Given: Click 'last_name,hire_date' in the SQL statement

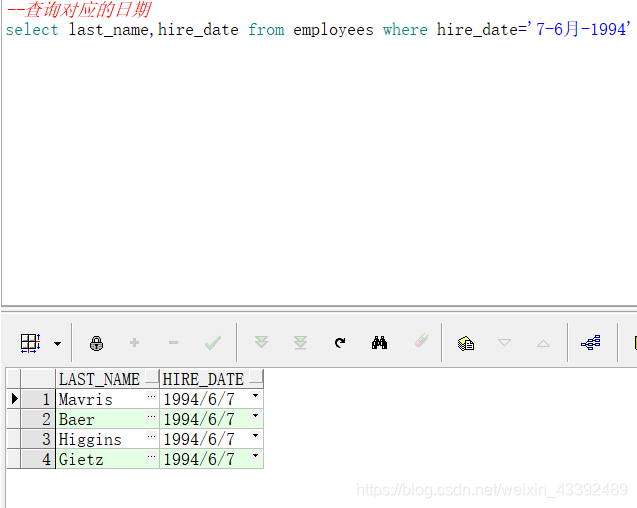Looking at the screenshot, I should coord(153,30).
